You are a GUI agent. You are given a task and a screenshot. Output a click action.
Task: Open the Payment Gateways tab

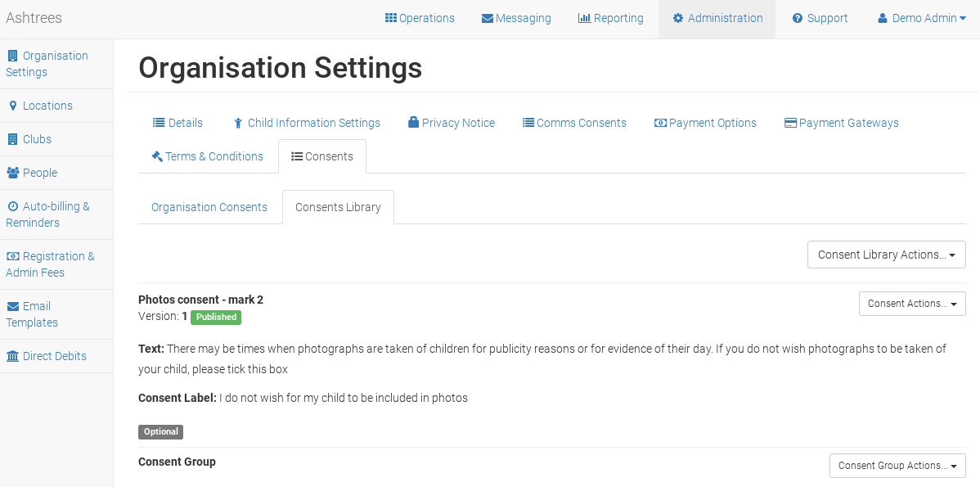[x=841, y=123]
